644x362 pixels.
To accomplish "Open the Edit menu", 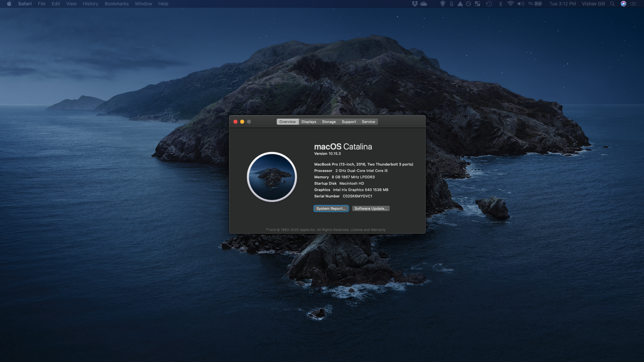I will click(x=56, y=4).
